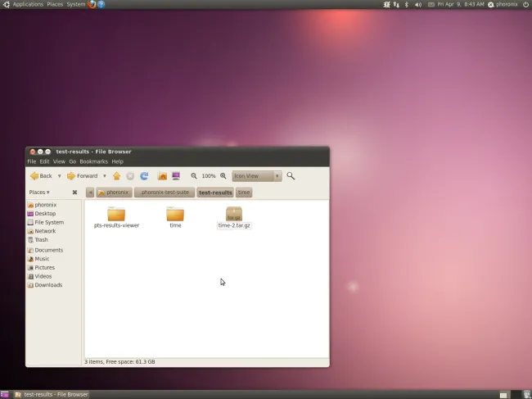Zoom out with the minus magnifier
Screen dimensions: 532x399
click(x=194, y=175)
